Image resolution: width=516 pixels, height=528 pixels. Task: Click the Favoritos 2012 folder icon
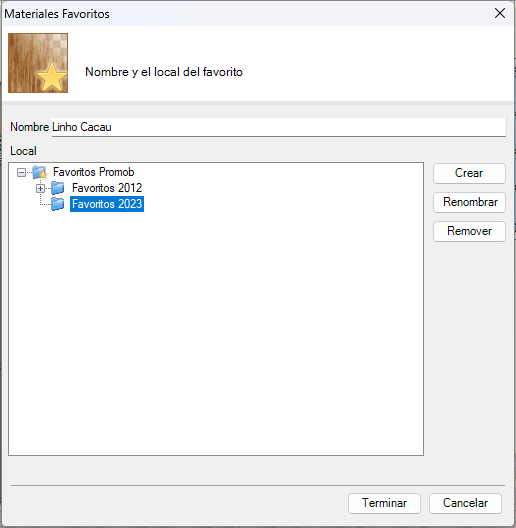(58, 188)
